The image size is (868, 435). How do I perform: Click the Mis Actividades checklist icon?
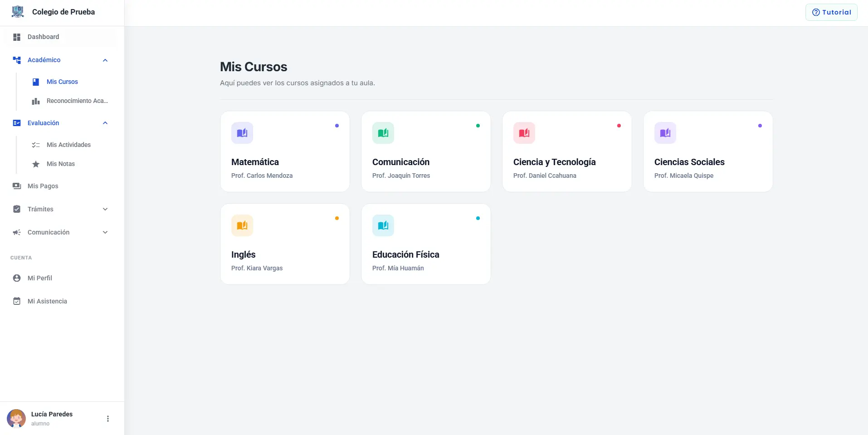[36, 145]
